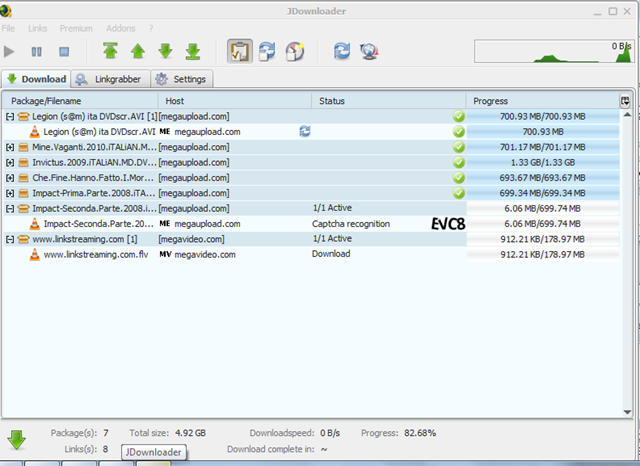Click the MV megavideo host icon
The height and width of the screenshot is (466, 640).
point(165,254)
